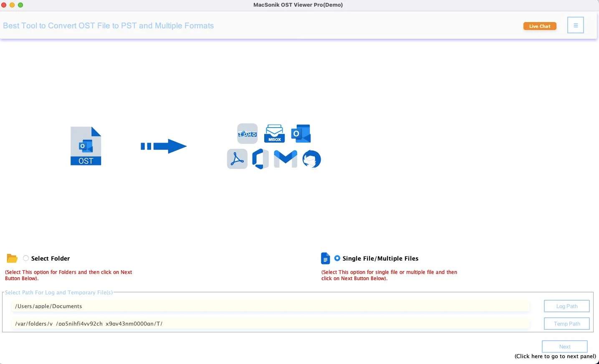
Task: Click Next to proceed
Action: tap(565, 346)
